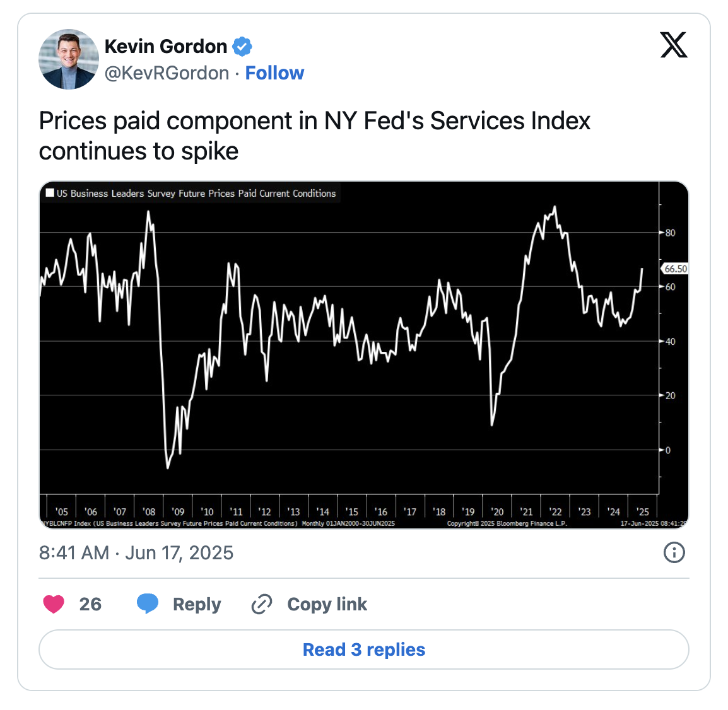This screenshot has width=728, height=710.
Task: Click the blue verified badge
Action: coord(242,47)
